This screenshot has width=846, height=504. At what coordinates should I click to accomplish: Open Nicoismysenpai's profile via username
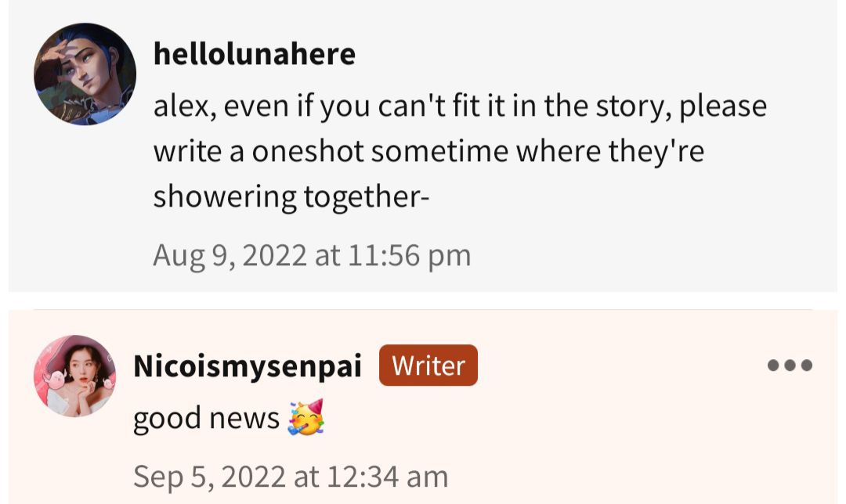pyautogui.click(x=248, y=365)
